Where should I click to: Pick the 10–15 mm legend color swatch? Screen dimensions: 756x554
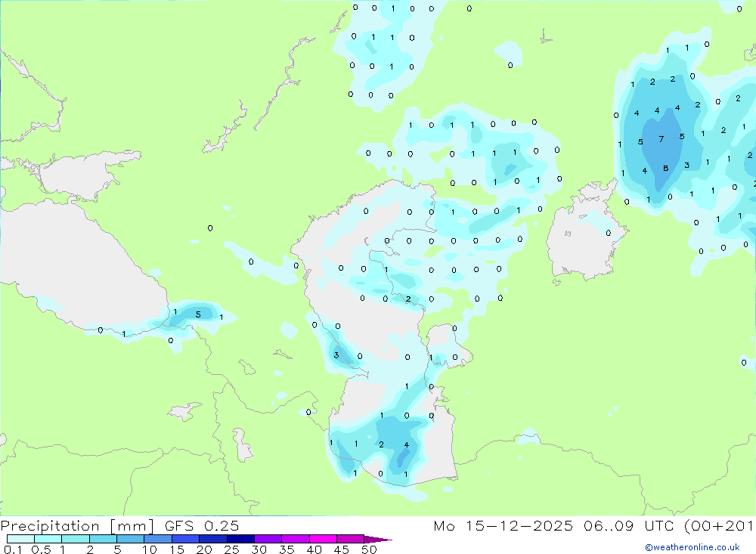(x=158, y=539)
